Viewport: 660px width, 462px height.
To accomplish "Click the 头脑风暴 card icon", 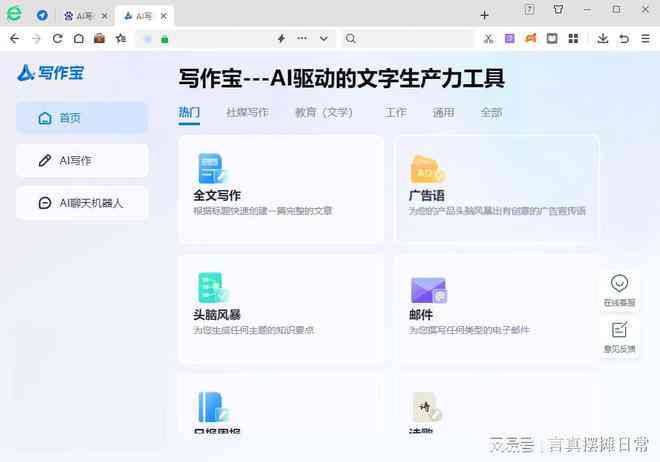I will [x=213, y=288].
